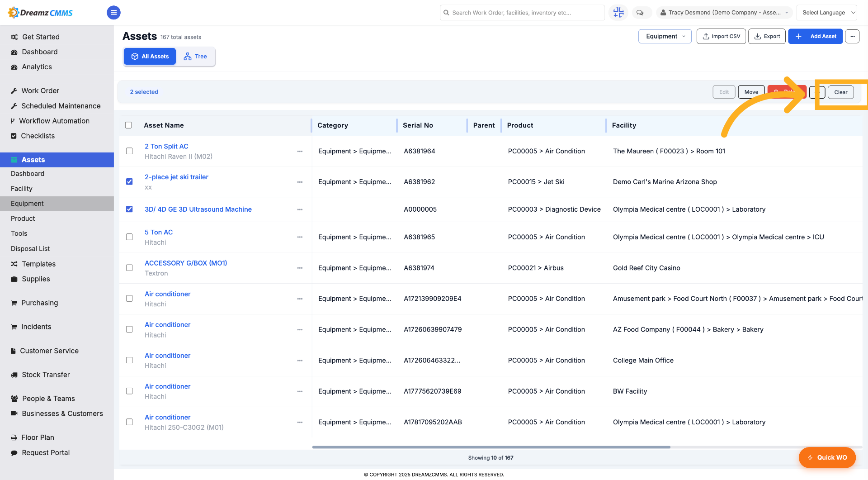Screen dimensions: 868x480
Task: Expand the Equipment asset type dropdown
Action: 665,36
